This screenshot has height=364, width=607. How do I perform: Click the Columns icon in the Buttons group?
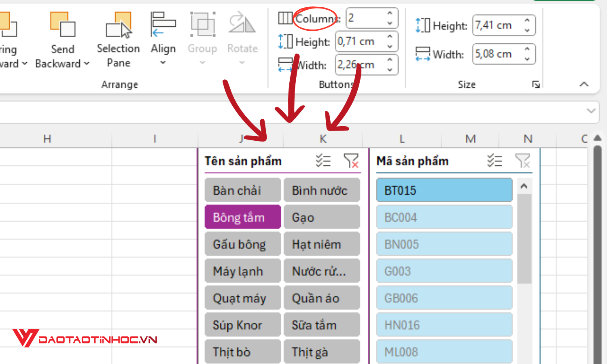[285, 18]
